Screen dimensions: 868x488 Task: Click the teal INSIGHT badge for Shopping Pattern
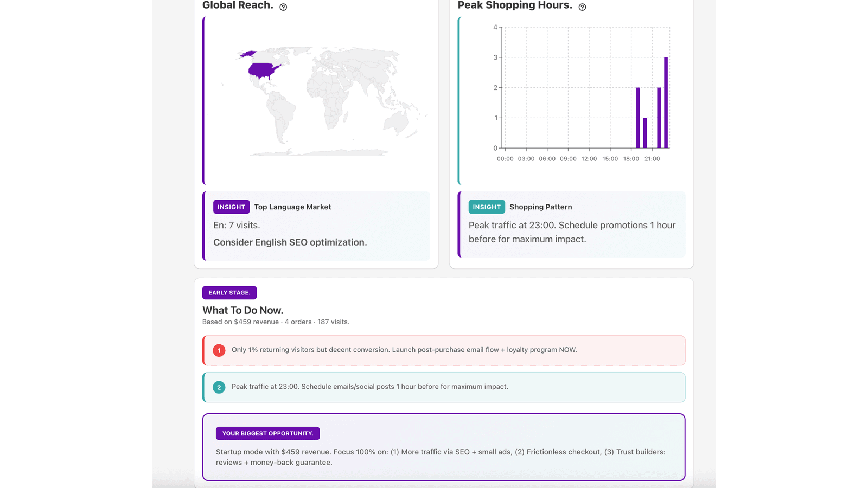487,207
